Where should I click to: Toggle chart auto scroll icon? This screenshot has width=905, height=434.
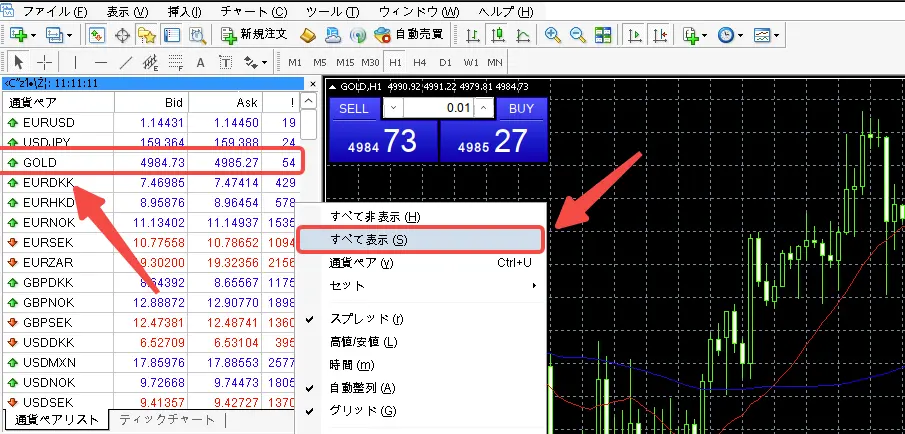pos(634,36)
